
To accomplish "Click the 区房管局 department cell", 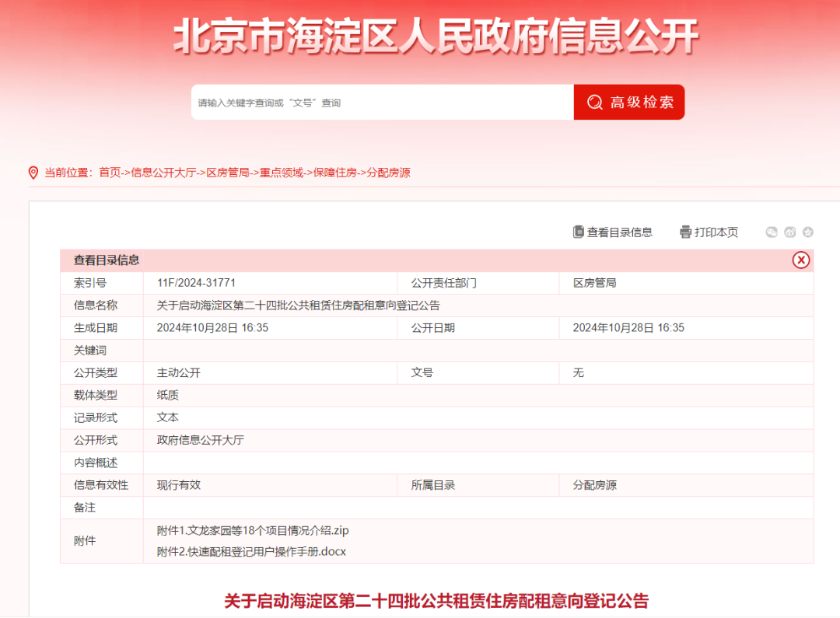I will [595, 283].
